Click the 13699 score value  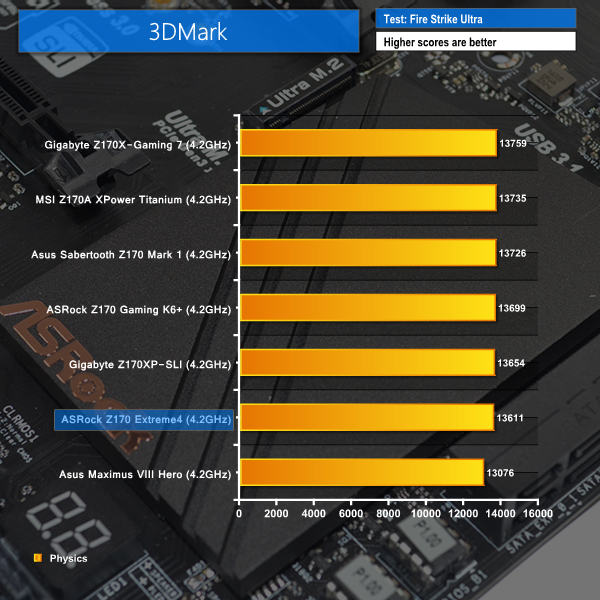point(512,308)
